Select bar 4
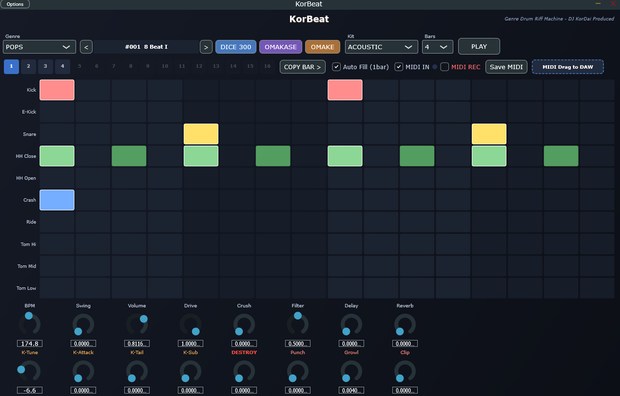This screenshot has height=396, width=620. 62,66
